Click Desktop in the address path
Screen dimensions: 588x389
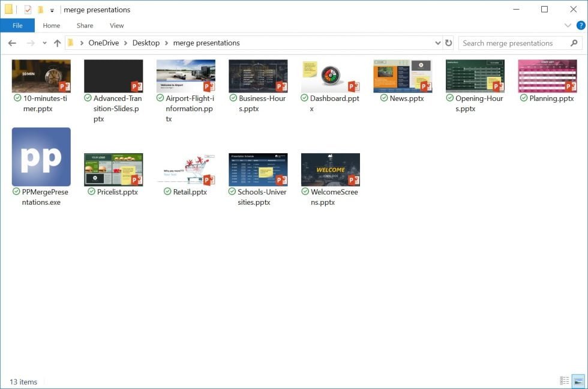(146, 43)
